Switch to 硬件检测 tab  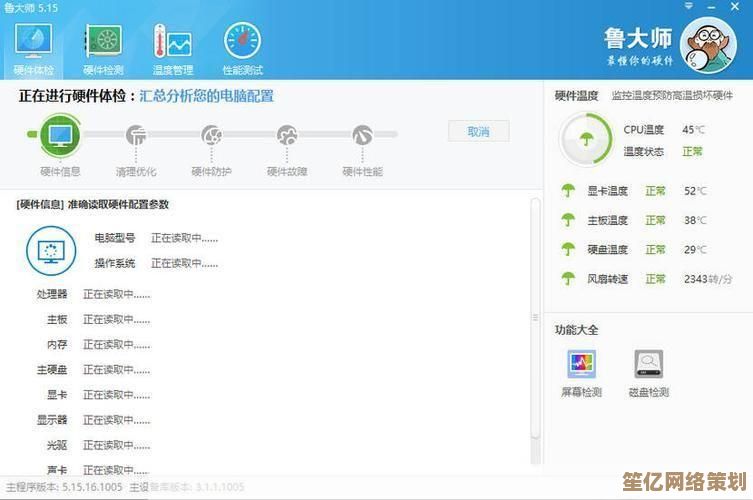pyautogui.click(x=103, y=47)
